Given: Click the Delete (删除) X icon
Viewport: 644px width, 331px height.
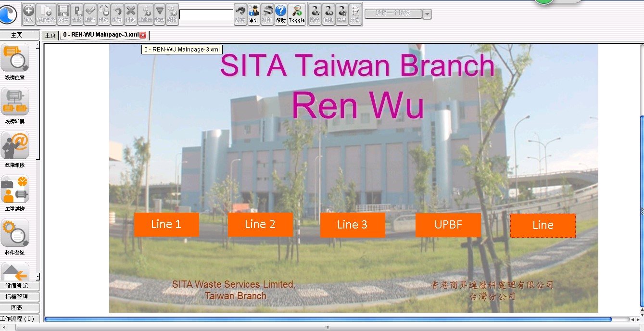Looking at the screenshot, I should click(130, 14).
